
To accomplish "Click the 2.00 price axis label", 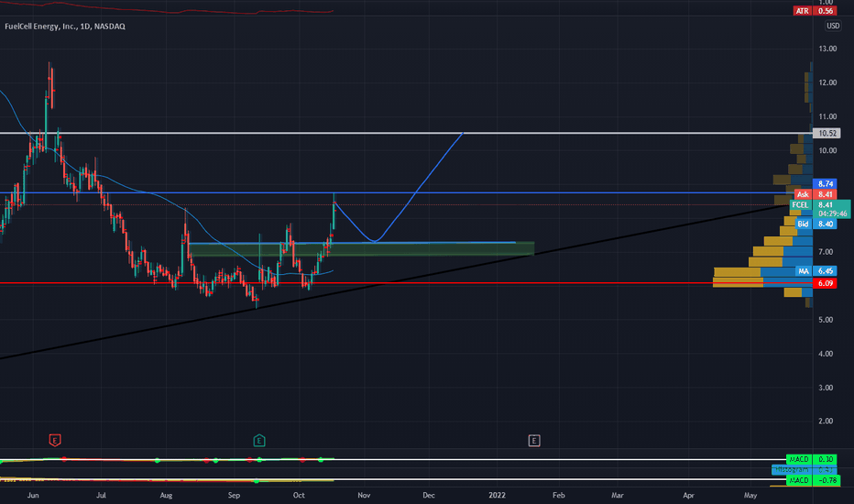I will coord(826,422).
